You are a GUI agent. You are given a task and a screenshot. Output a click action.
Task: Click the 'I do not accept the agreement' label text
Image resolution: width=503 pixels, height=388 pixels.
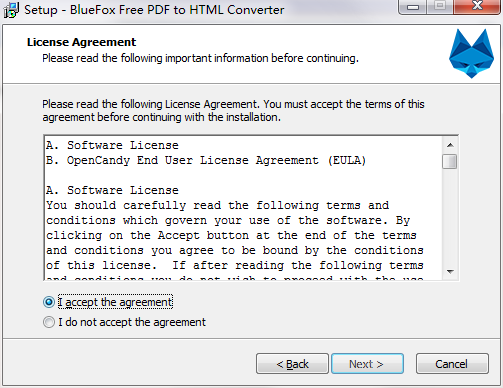[132, 322]
